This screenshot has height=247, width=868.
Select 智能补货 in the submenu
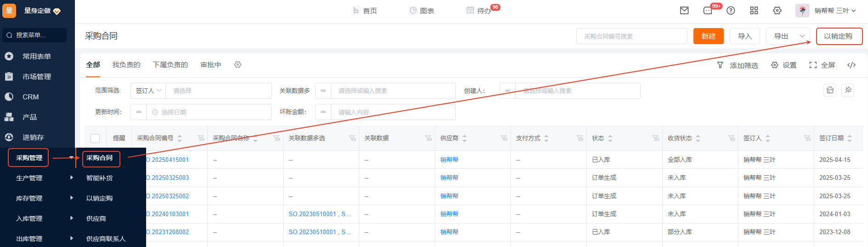(99, 178)
